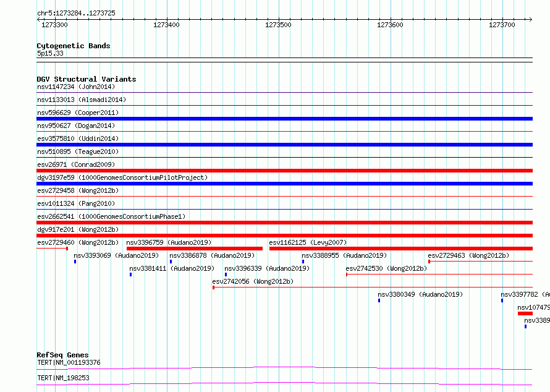
Task: Click the chr5:1273284..1273725 region label
Action: click(x=76, y=13)
